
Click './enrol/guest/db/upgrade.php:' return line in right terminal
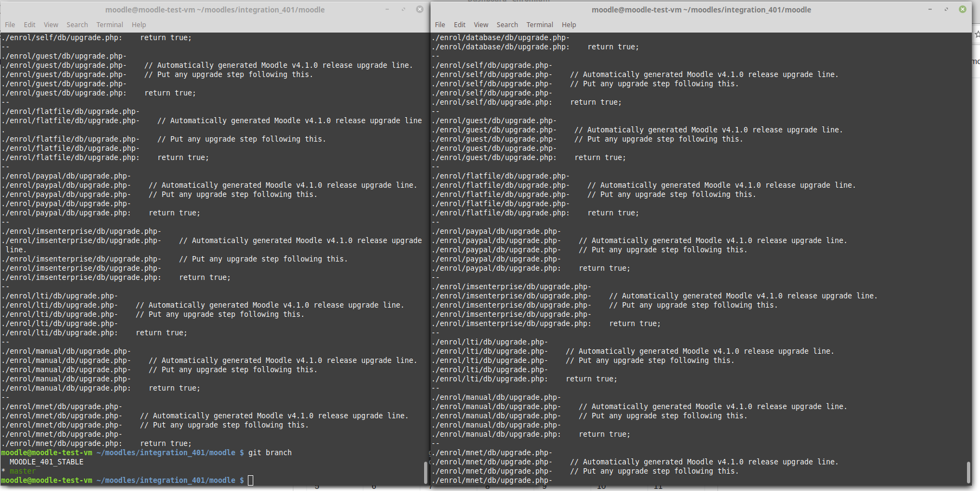pyautogui.click(x=529, y=157)
